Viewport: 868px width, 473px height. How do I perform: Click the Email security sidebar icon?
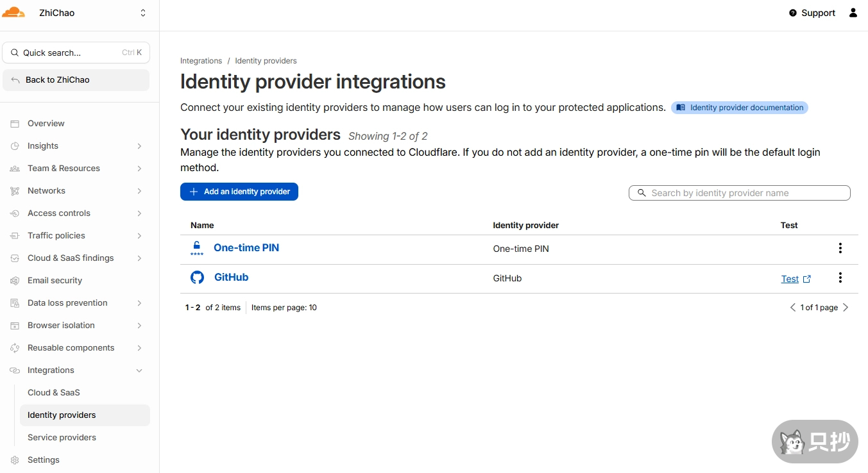pos(15,281)
